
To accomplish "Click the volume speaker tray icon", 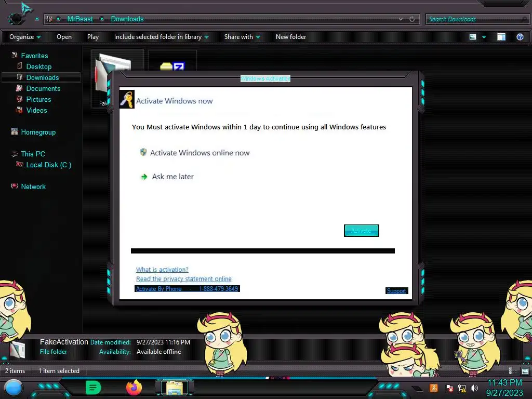I will 474,388.
